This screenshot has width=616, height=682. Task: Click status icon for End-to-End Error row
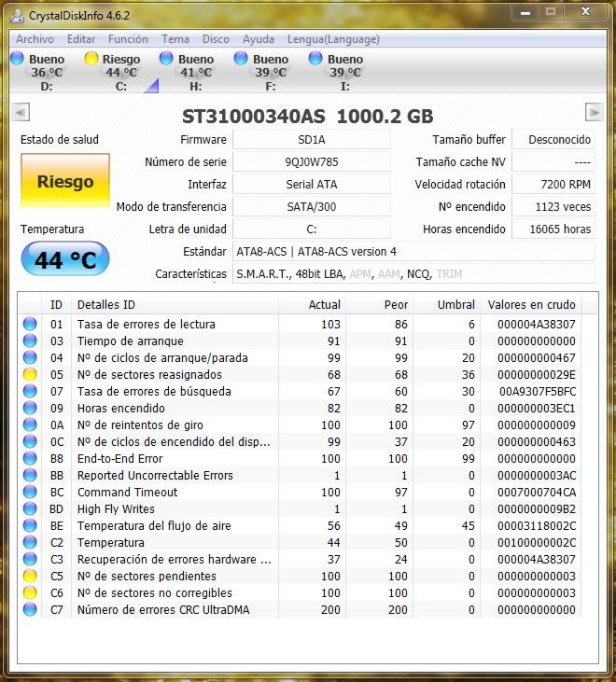tap(30, 458)
